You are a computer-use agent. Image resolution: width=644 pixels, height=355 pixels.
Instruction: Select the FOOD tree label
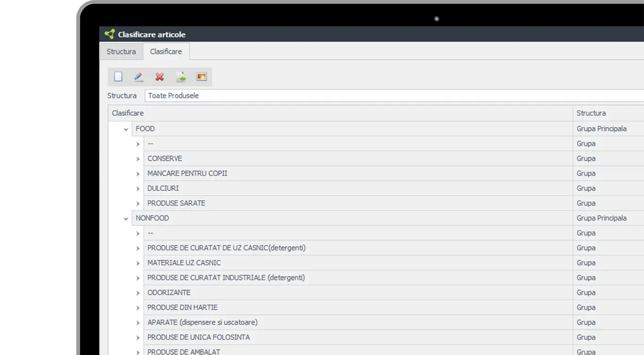(x=145, y=129)
